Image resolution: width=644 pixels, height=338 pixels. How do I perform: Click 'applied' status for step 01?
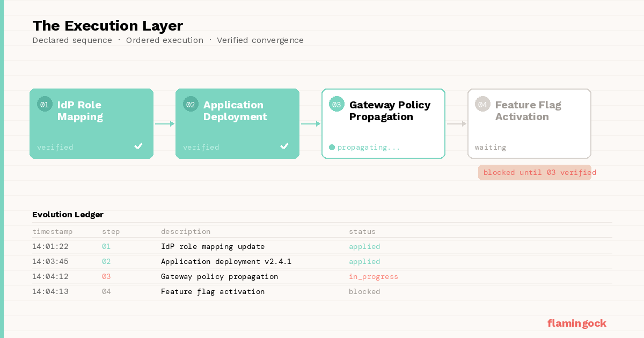[x=364, y=247]
